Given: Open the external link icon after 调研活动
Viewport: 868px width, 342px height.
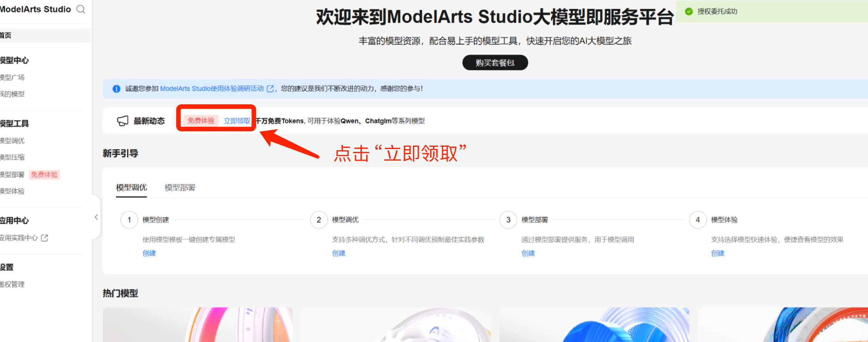Looking at the screenshot, I should click(x=270, y=89).
